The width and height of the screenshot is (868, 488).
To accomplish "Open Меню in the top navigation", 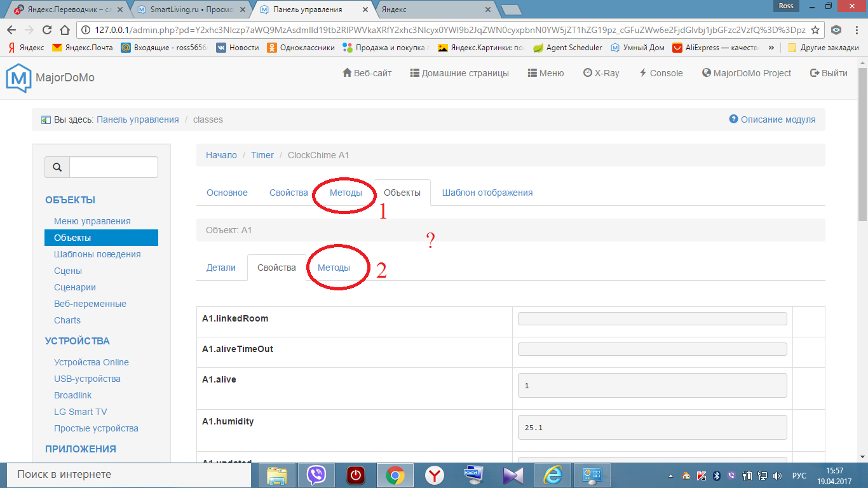I will [546, 73].
